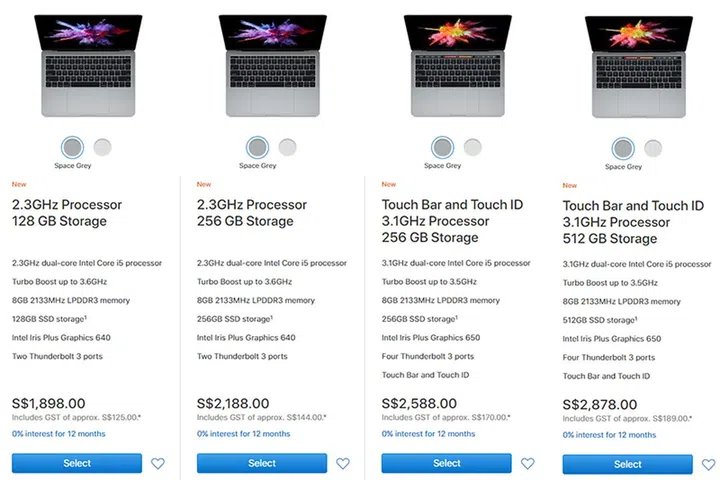Choose Space Grey swatch for 2.3GHz 256 GB model

coord(257,147)
